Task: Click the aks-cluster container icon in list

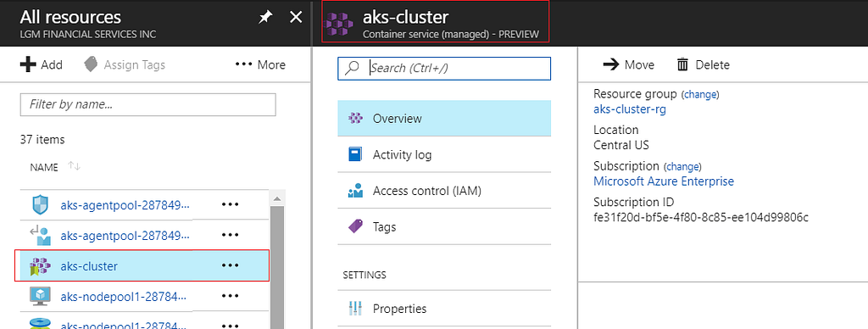Action: point(40,266)
